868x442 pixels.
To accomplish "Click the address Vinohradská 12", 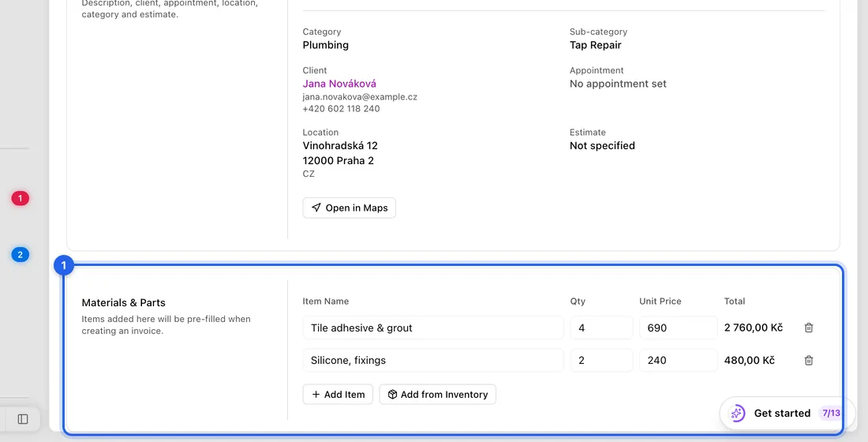I will coord(340,146).
